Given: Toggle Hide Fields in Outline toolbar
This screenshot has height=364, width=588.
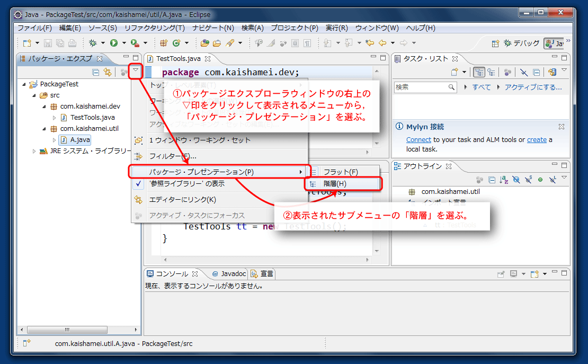Looking at the screenshot, I should pyautogui.click(x=516, y=180).
